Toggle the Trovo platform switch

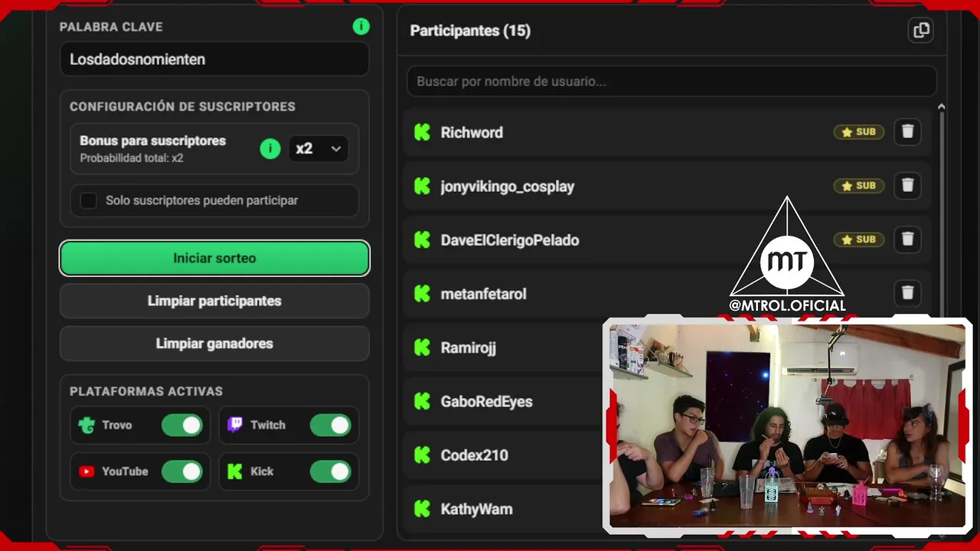(x=182, y=425)
